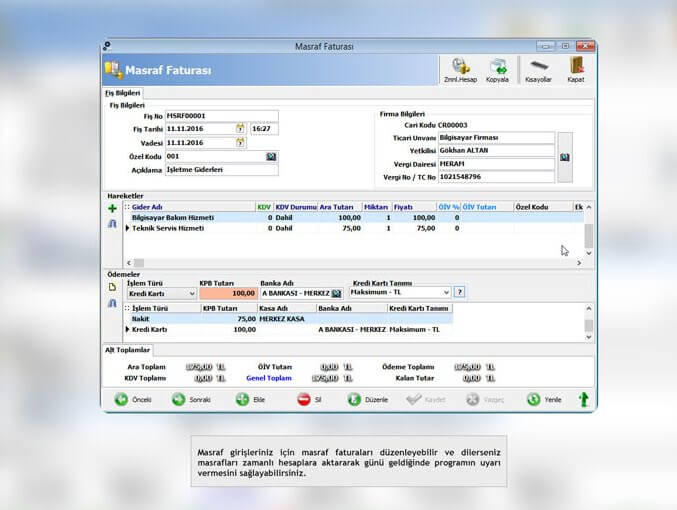Click the Ekle add button

point(250,399)
